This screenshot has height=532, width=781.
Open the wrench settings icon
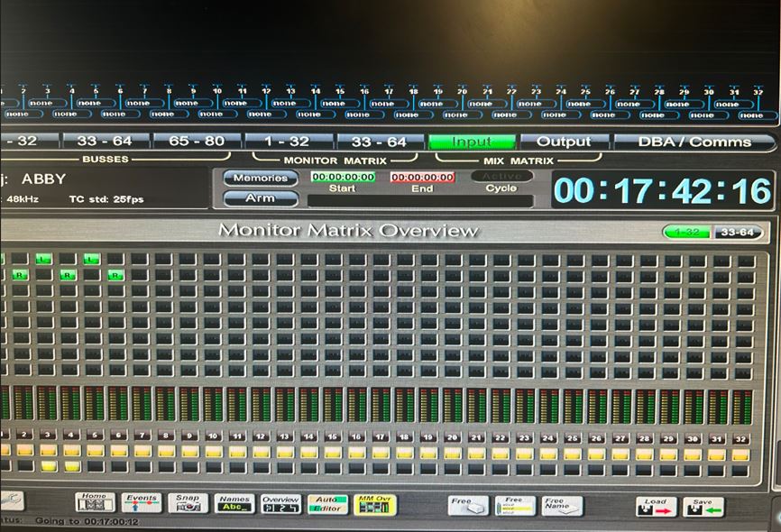(11, 500)
